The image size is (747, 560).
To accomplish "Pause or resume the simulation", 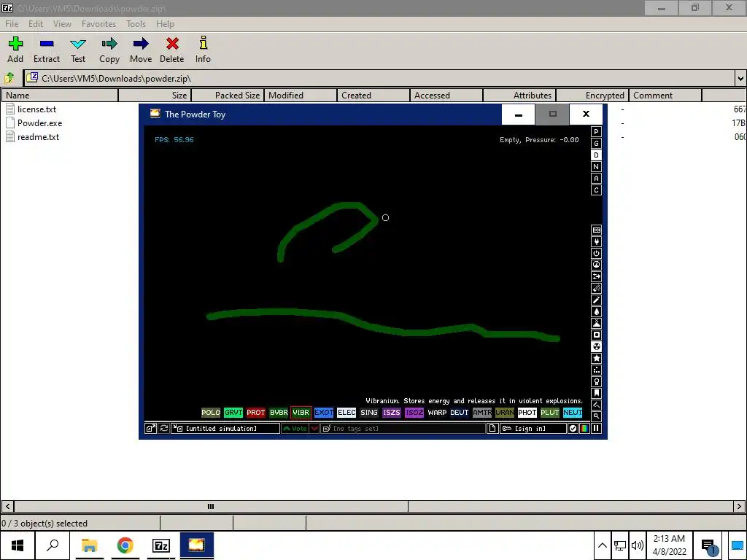I will [x=596, y=429].
